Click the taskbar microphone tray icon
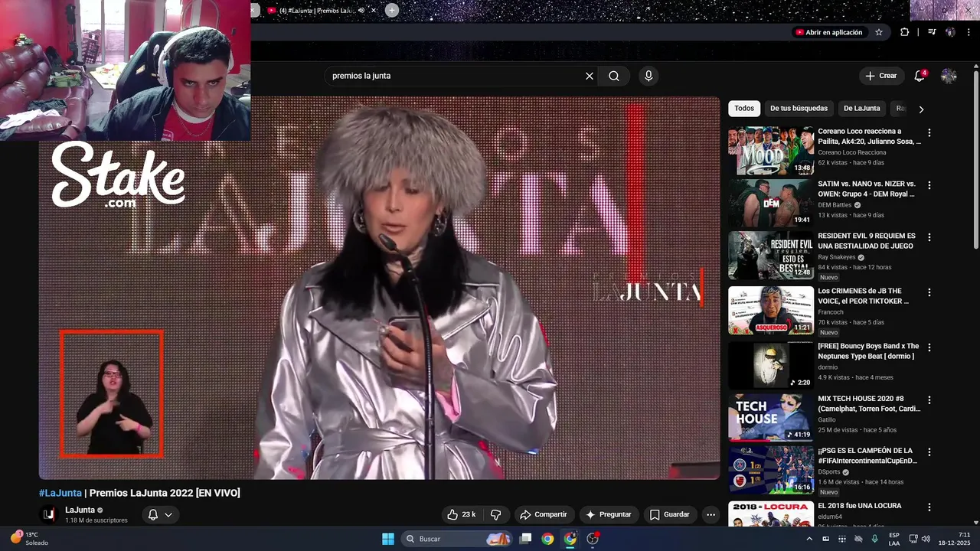 pos(875,539)
